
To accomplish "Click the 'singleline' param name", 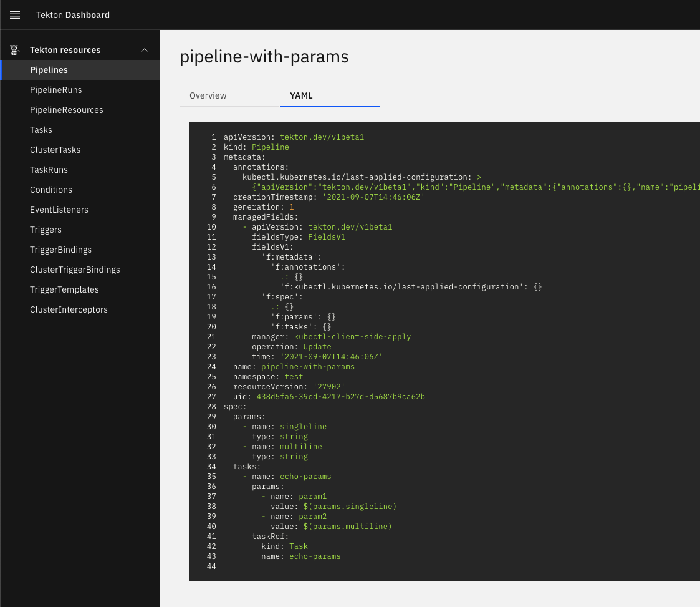I will 303,427.
